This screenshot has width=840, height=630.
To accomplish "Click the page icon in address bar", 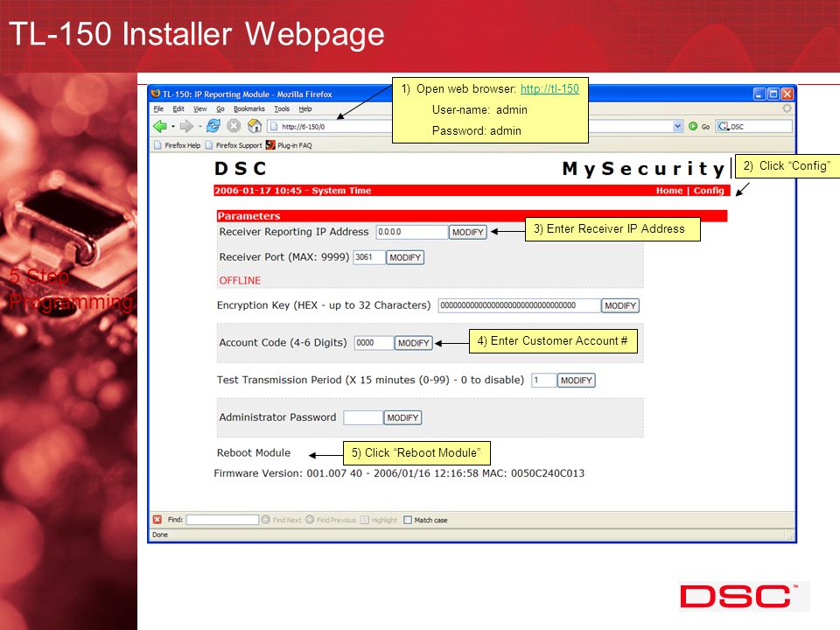I will [x=274, y=126].
